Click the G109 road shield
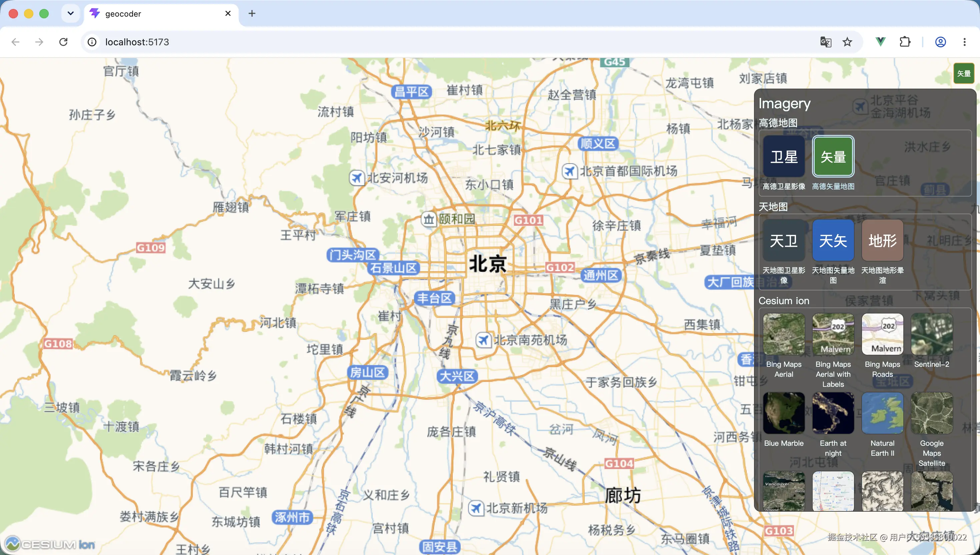Screen dimensions: 980x555 click(x=151, y=248)
